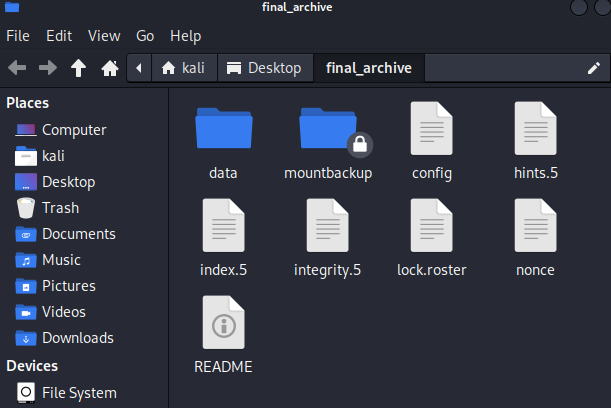Select the README info file icon
The image size is (611, 408).
pos(224,322)
